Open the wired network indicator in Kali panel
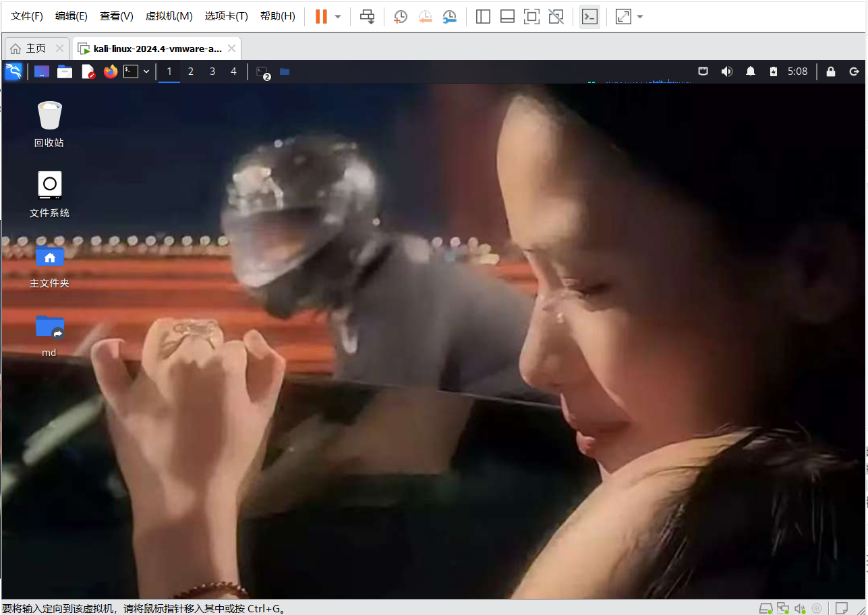Viewport: 868px width, 615px height. tap(703, 71)
